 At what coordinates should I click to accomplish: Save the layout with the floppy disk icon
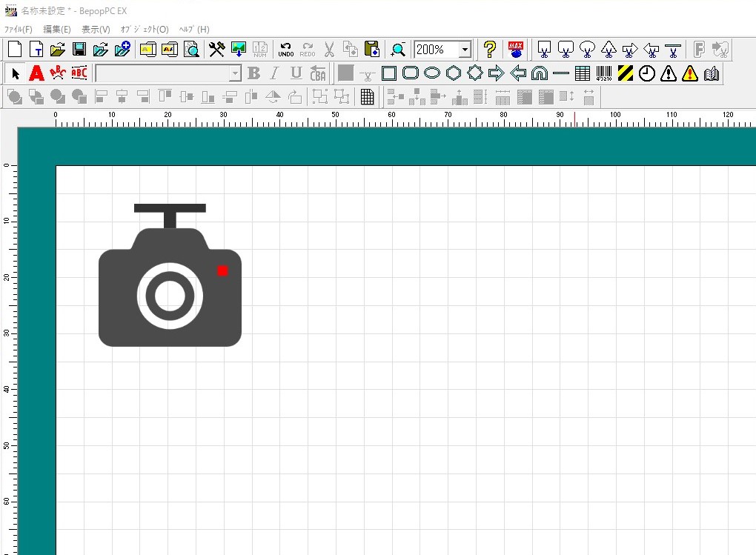(x=79, y=50)
